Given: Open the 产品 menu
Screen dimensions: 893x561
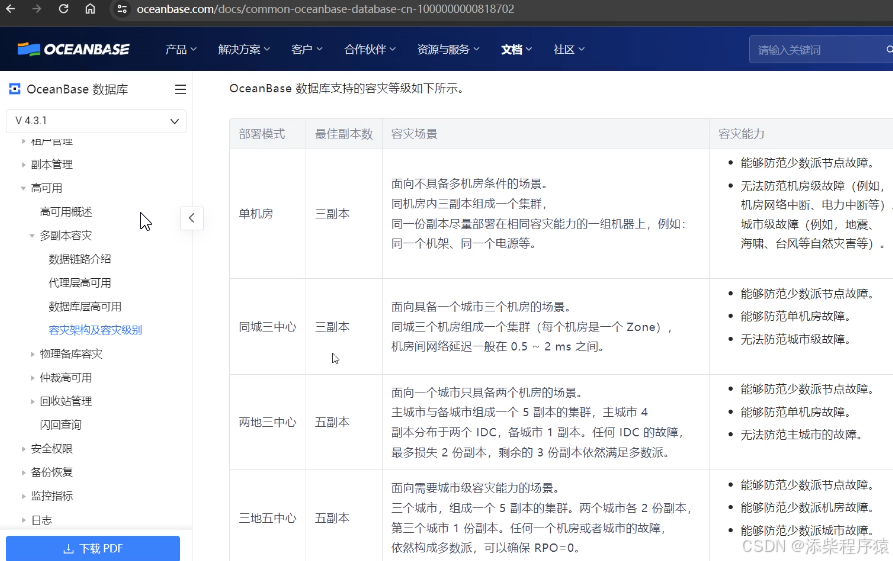Looking at the screenshot, I should click(x=181, y=50).
